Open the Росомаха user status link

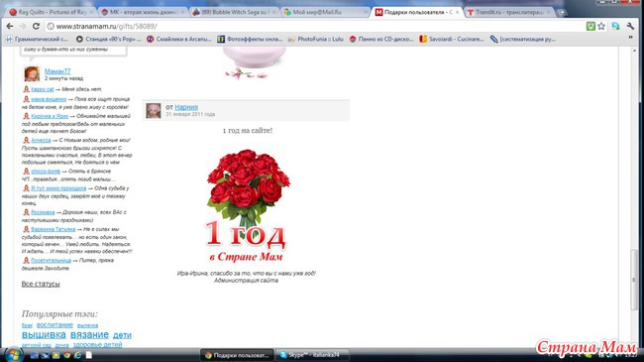click(x=43, y=212)
